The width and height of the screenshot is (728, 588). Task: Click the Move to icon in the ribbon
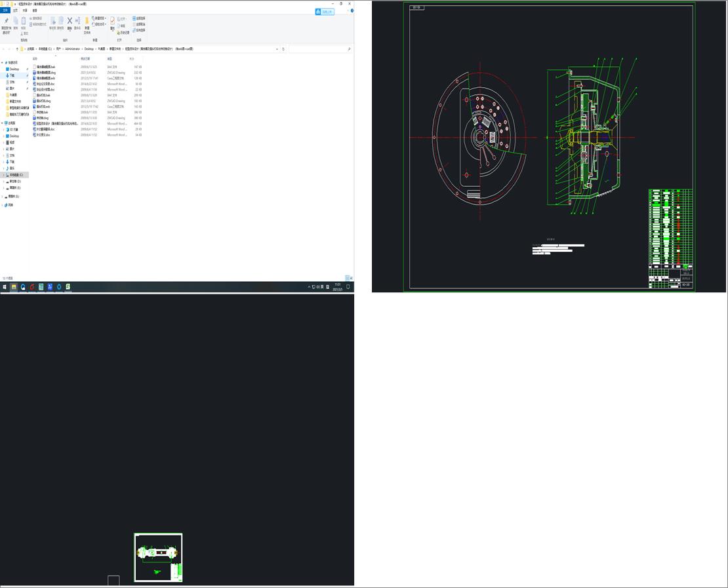53,20
